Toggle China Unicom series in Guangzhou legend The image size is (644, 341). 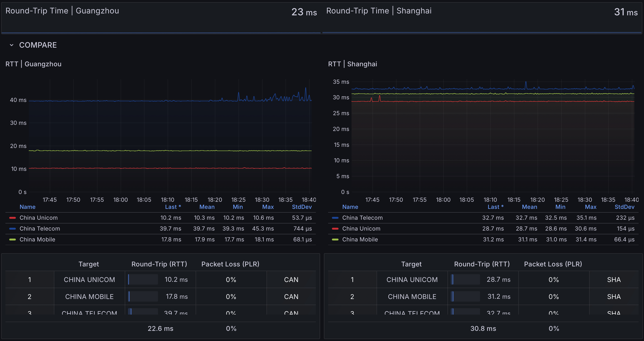(x=39, y=218)
